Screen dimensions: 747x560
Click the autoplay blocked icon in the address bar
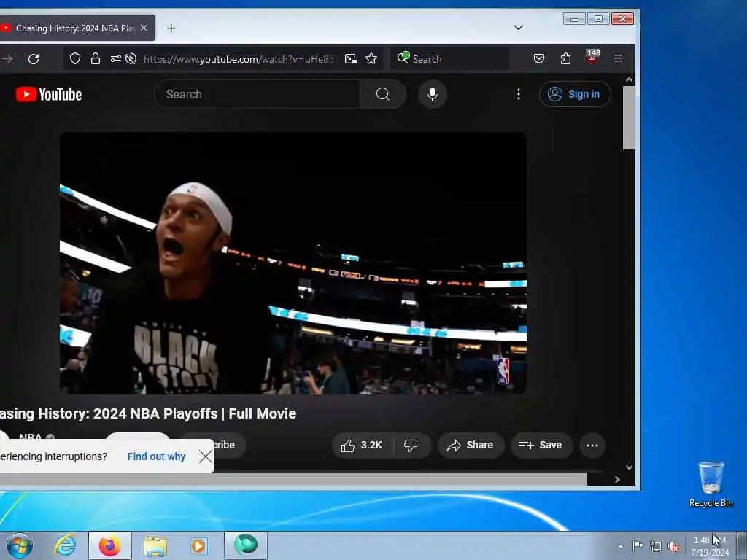pyautogui.click(x=131, y=58)
